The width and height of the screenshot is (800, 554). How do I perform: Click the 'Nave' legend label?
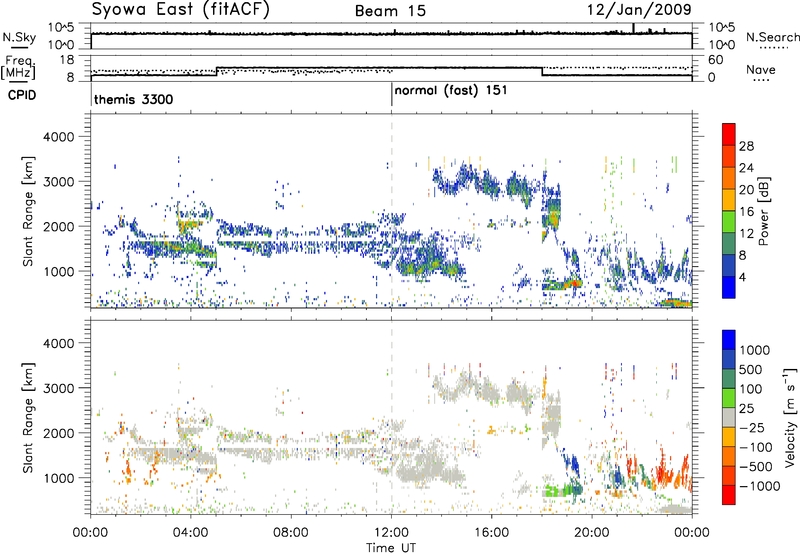coord(761,70)
